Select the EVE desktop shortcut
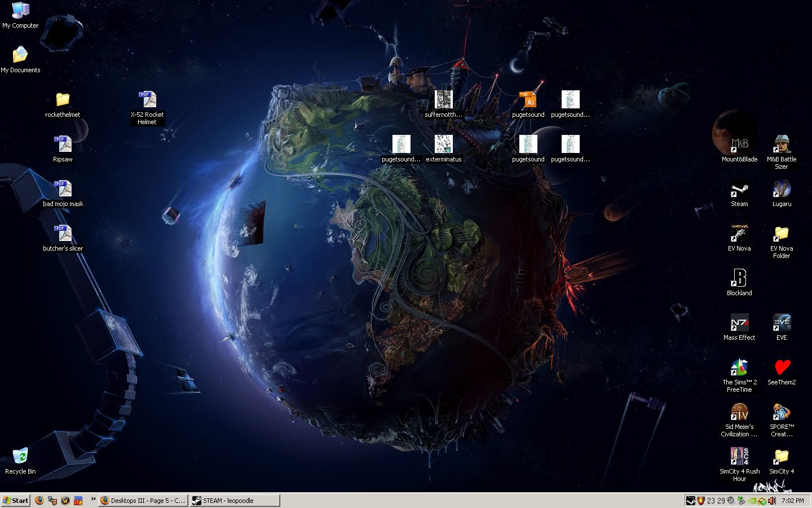The width and height of the screenshot is (812, 508). click(782, 327)
